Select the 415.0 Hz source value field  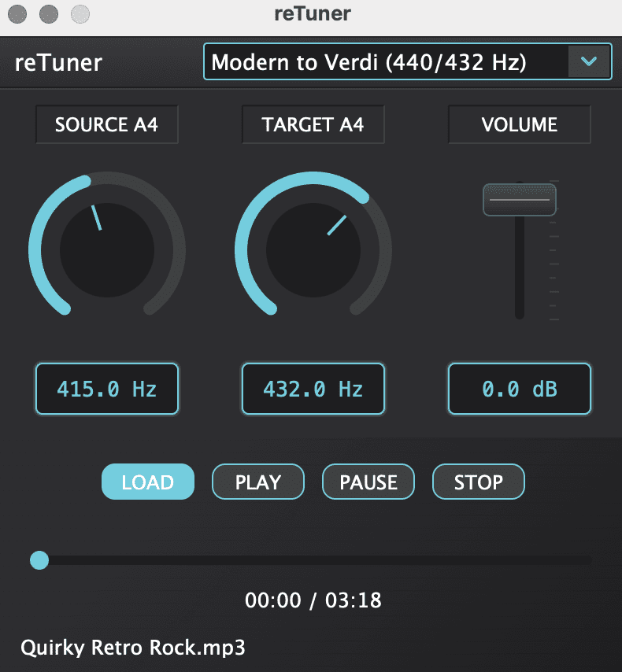[x=107, y=389]
